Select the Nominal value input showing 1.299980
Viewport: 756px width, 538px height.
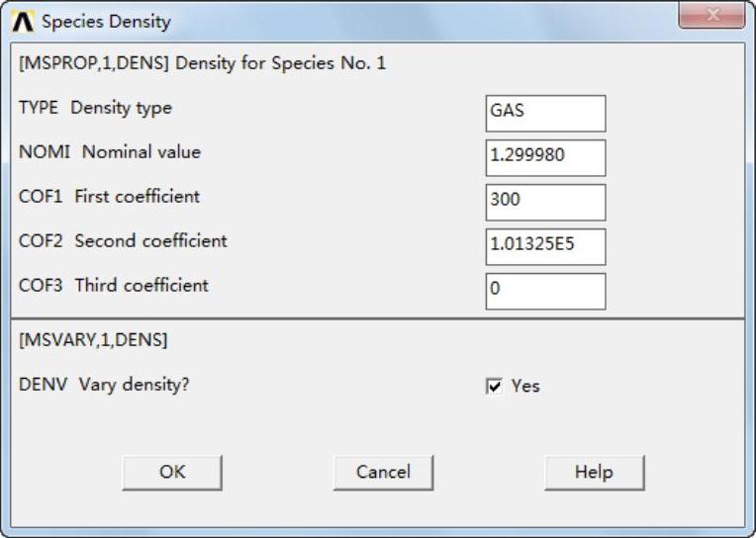click(x=545, y=155)
